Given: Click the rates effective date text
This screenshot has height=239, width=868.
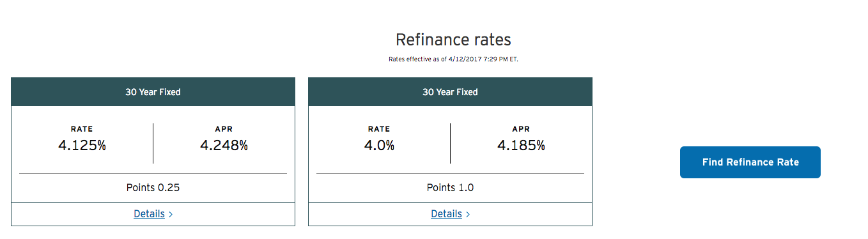Looking at the screenshot, I should [x=453, y=59].
